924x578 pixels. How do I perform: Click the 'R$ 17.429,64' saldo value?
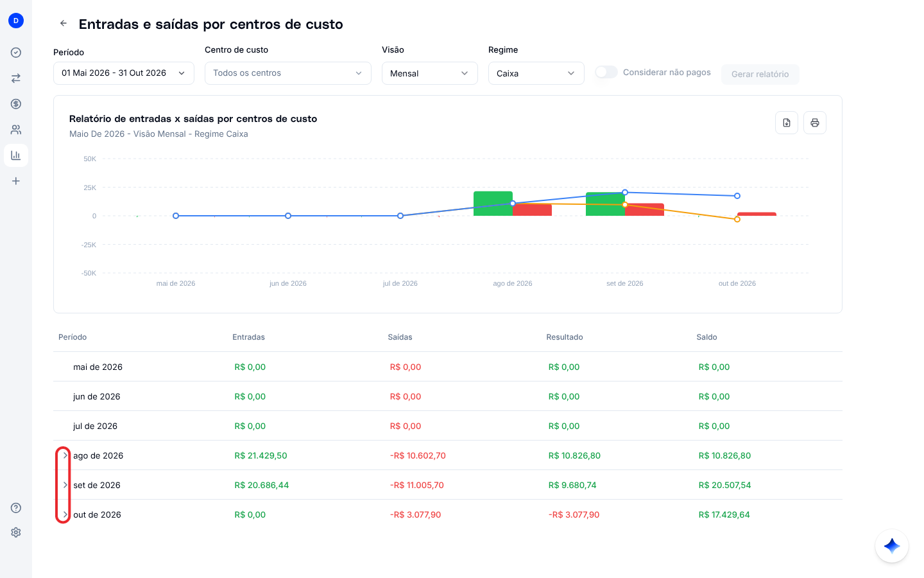click(x=724, y=514)
